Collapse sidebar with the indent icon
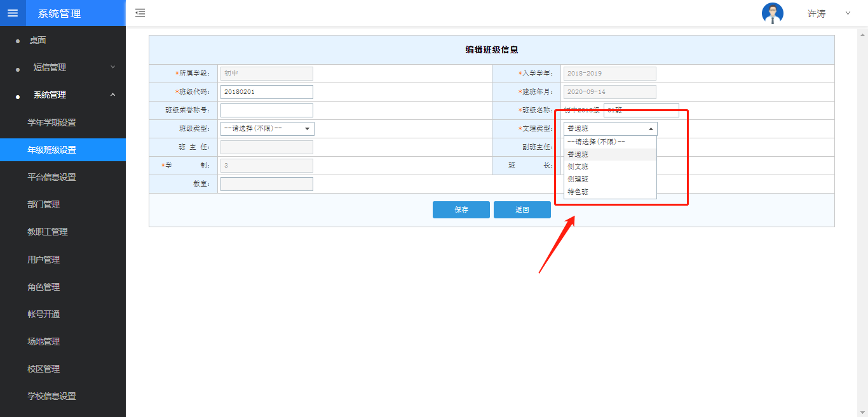 point(140,13)
